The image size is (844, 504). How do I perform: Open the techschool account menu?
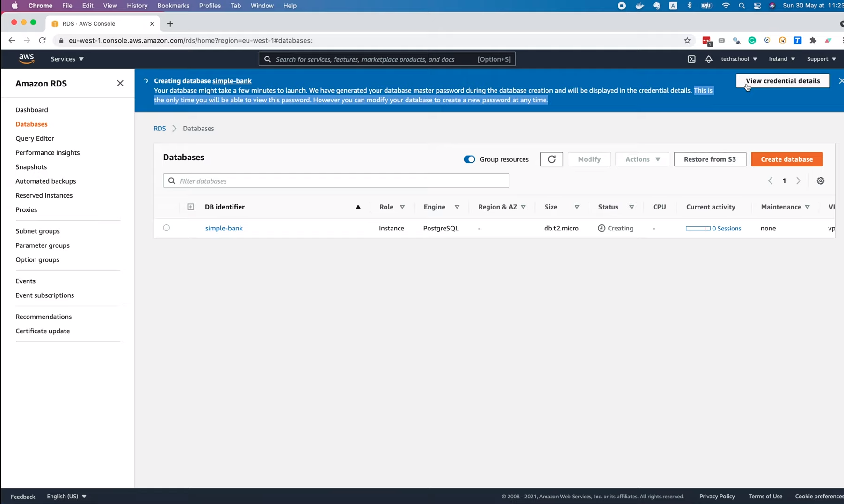tap(739, 59)
